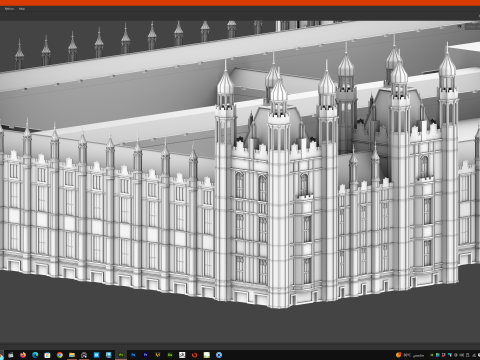Open Firefox from the taskbar

coord(23,355)
